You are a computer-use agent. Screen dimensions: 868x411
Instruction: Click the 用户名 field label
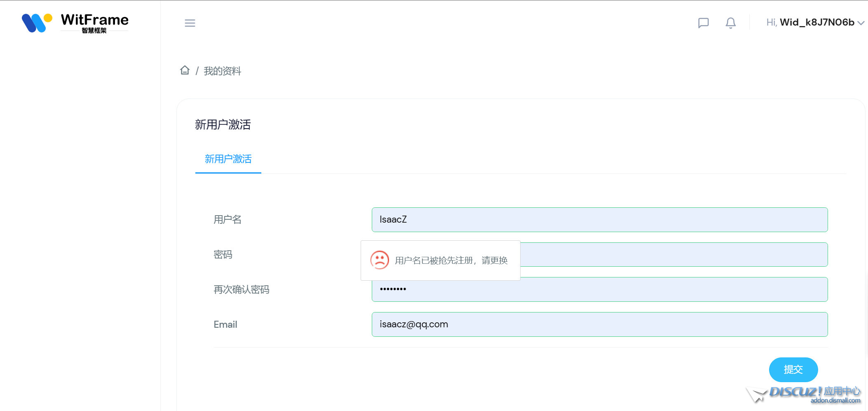[228, 220]
